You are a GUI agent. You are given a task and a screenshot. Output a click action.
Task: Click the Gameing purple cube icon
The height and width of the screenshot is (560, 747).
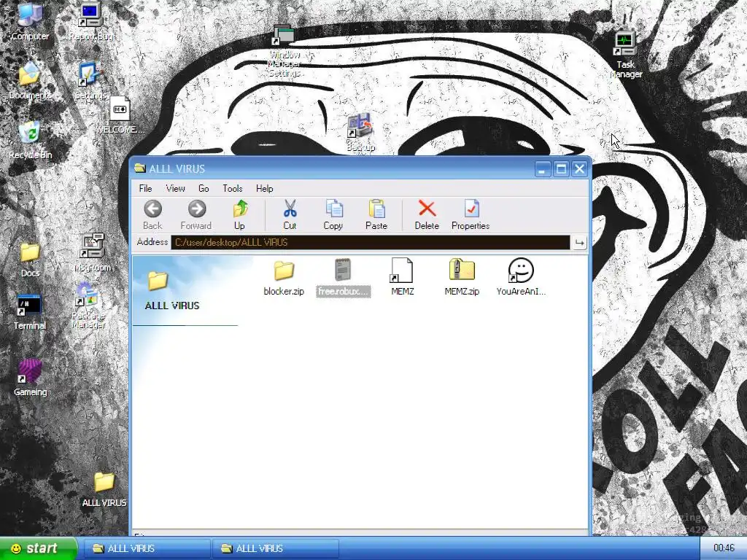click(29, 371)
